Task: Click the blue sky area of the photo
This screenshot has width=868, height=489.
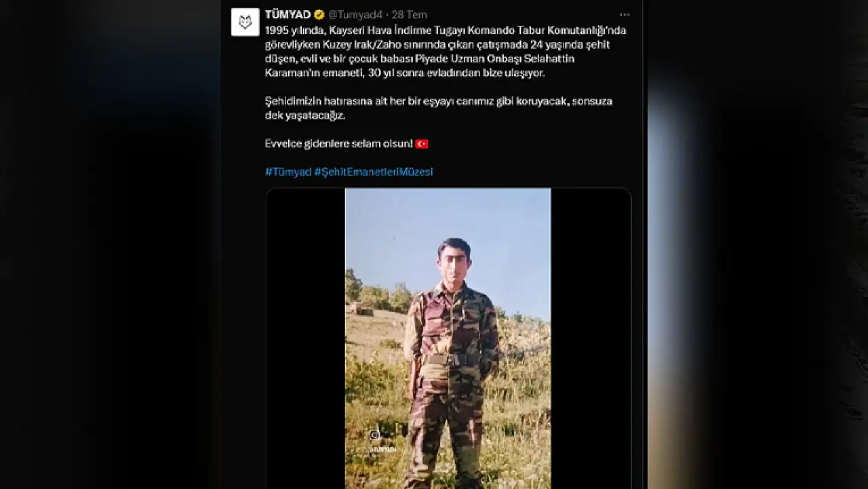Action: pos(448,224)
